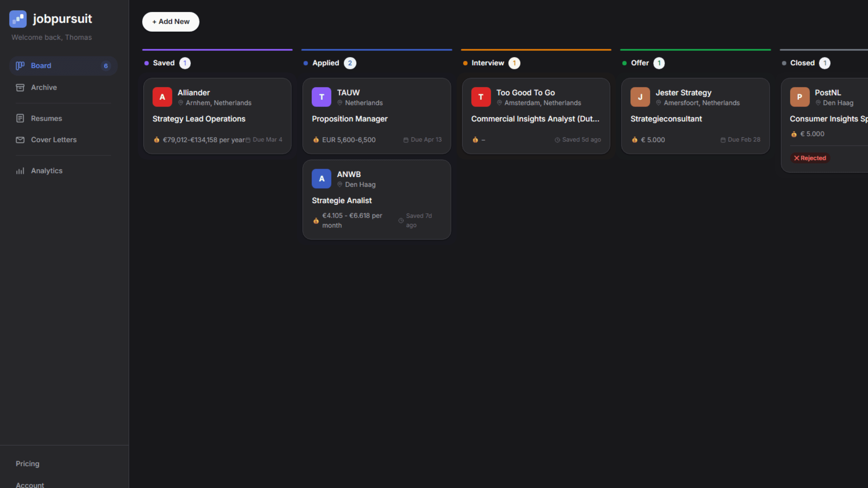Click the Rejected badge on PostNL card
The height and width of the screenshot is (488, 868).
click(810, 158)
